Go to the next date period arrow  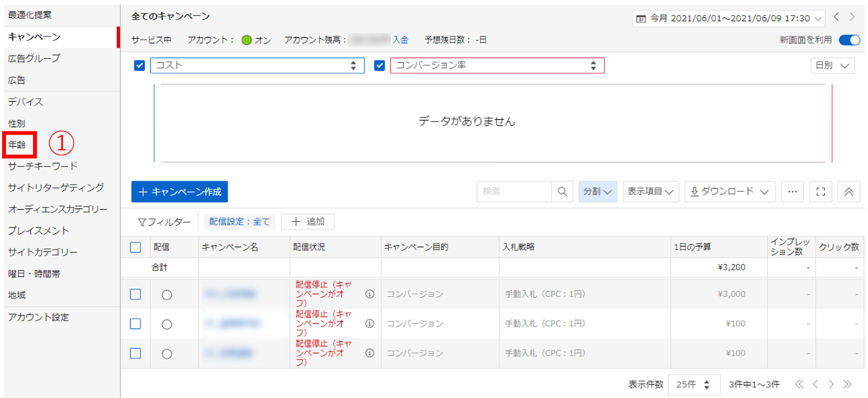(x=852, y=17)
